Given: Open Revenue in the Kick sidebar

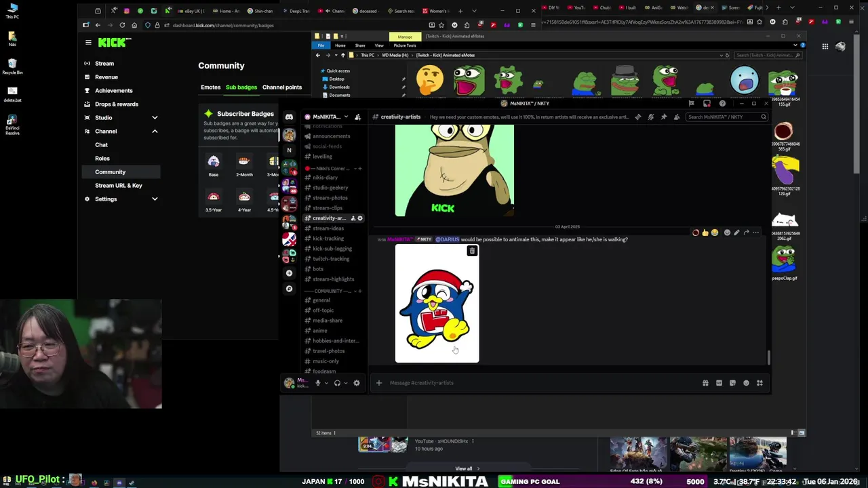Looking at the screenshot, I should tap(106, 77).
